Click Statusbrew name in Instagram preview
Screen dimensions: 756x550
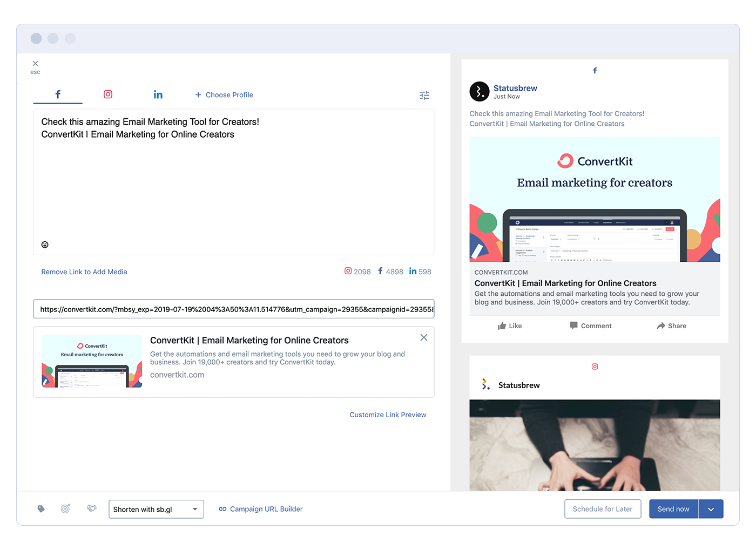click(519, 385)
